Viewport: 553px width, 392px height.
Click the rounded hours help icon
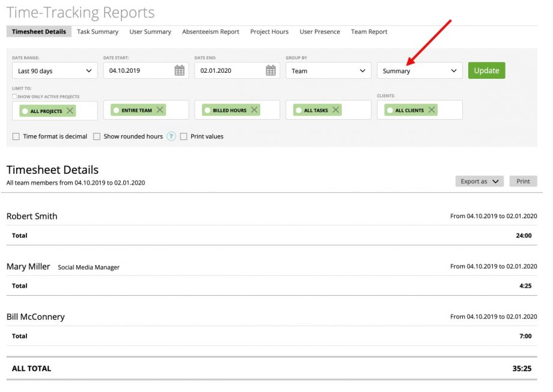171,136
